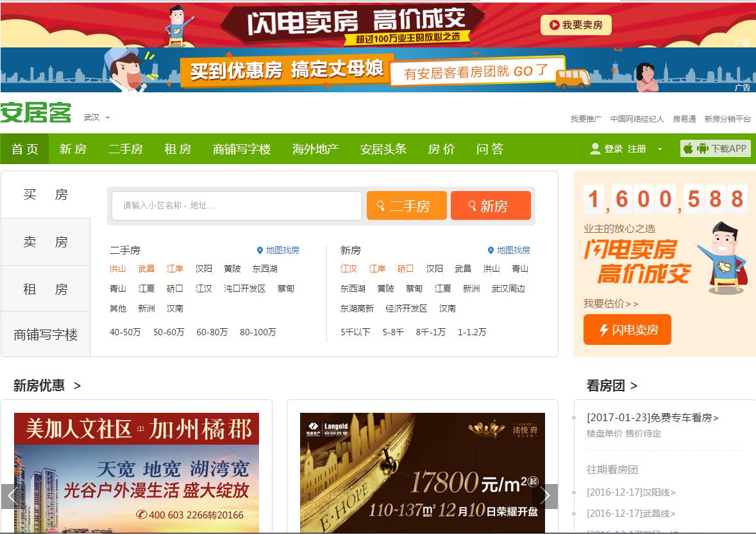Click the Apple icon in 下载APP

pyautogui.click(x=689, y=149)
